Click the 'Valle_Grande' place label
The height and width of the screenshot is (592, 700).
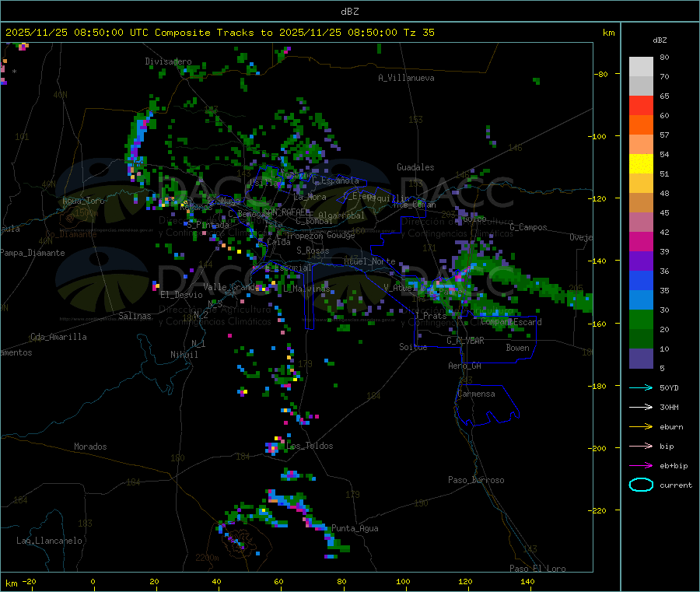232,286
